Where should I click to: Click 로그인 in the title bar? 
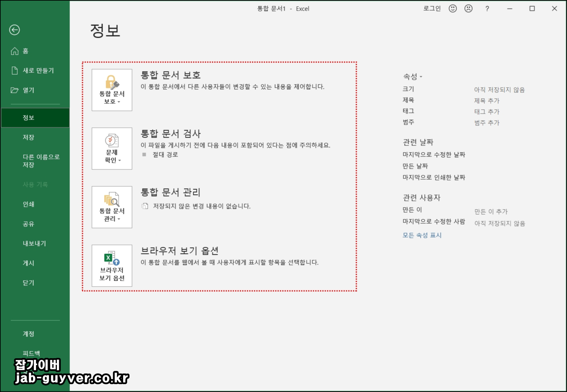click(x=432, y=9)
